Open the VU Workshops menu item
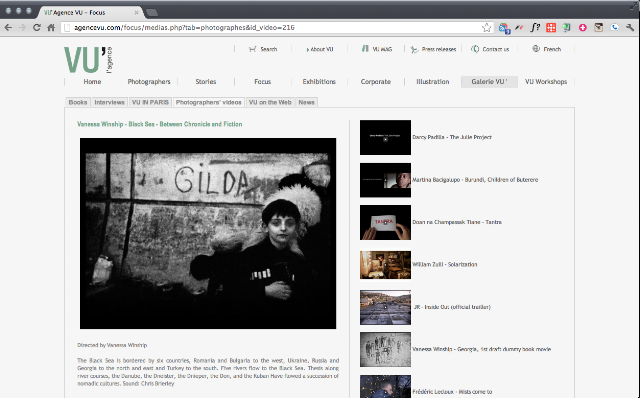This screenshot has width=640, height=398. [x=546, y=82]
